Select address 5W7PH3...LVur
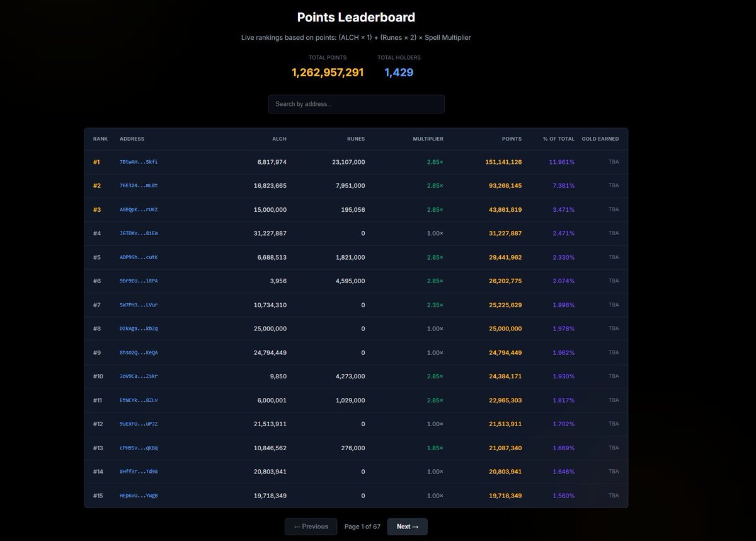Image resolution: width=756 pixels, height=541 pixels. coord(139,305)
